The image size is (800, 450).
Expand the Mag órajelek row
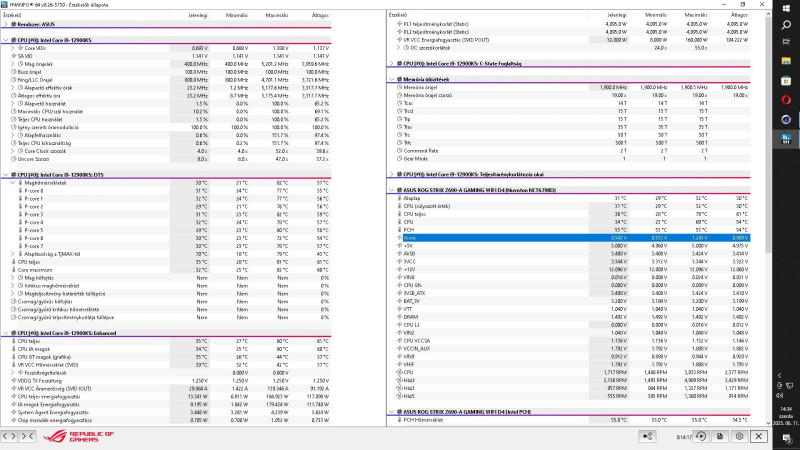[13, 64]
